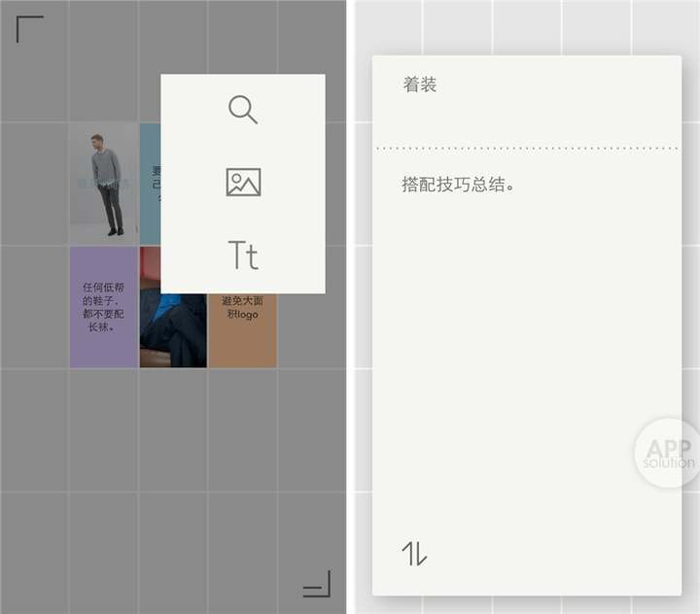Click the APP solution circular badge

pyautogui.click(x=668, y=453)
